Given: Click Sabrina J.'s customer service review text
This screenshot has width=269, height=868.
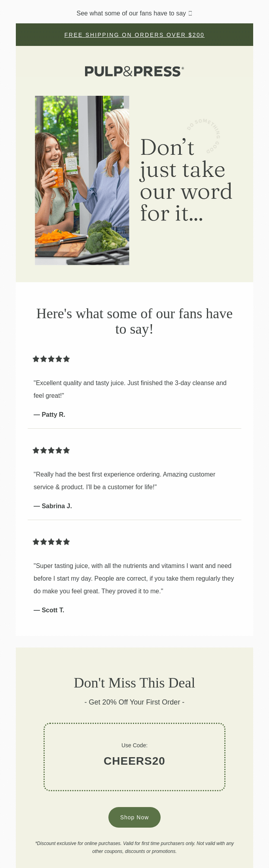Looking at the screenshot, I should point(125,481).
